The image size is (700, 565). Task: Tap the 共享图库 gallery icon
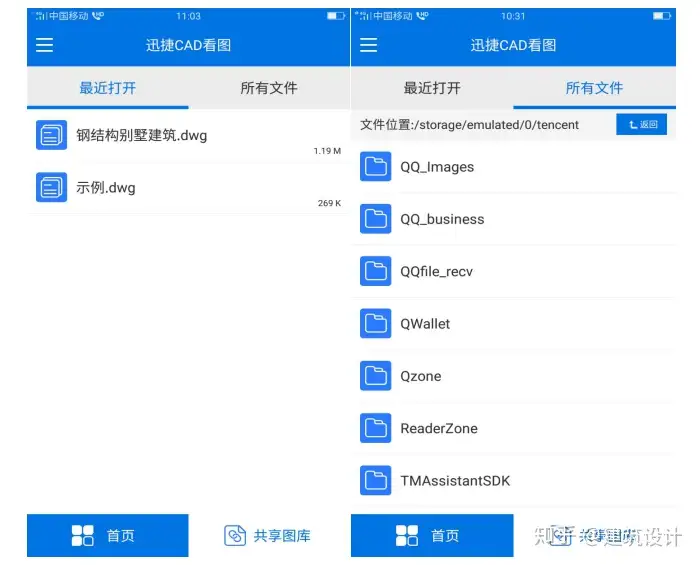[235, 536]
